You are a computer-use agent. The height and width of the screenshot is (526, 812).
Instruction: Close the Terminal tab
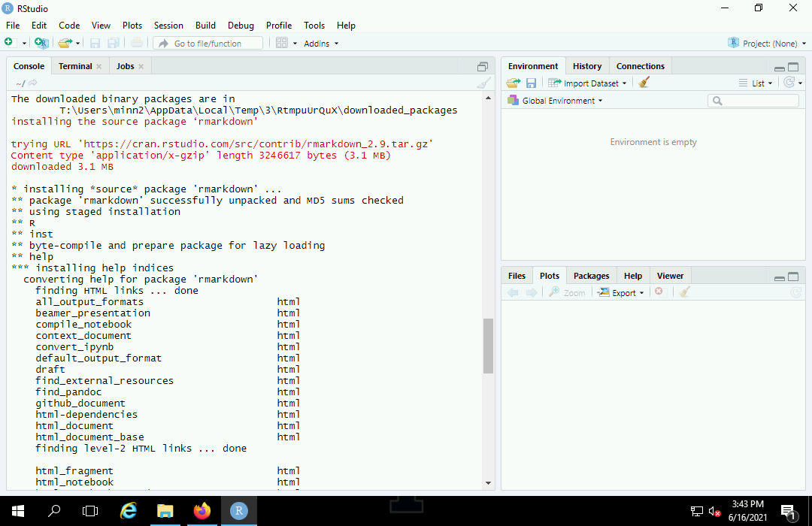tap(99, 66)
